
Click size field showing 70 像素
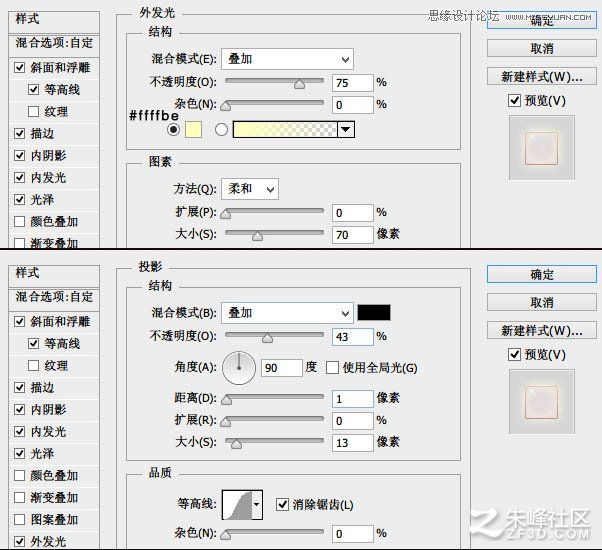(352, 235)
